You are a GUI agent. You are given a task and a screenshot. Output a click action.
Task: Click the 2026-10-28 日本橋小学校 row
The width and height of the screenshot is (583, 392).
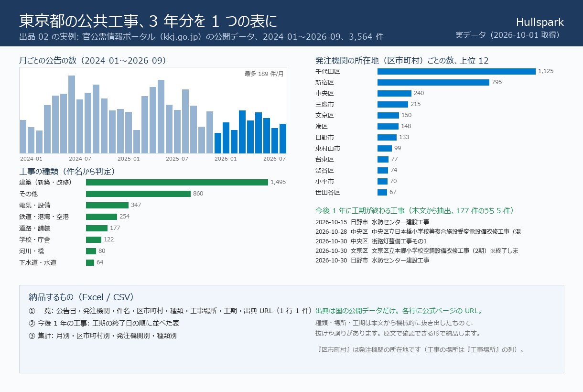[418, 231]
